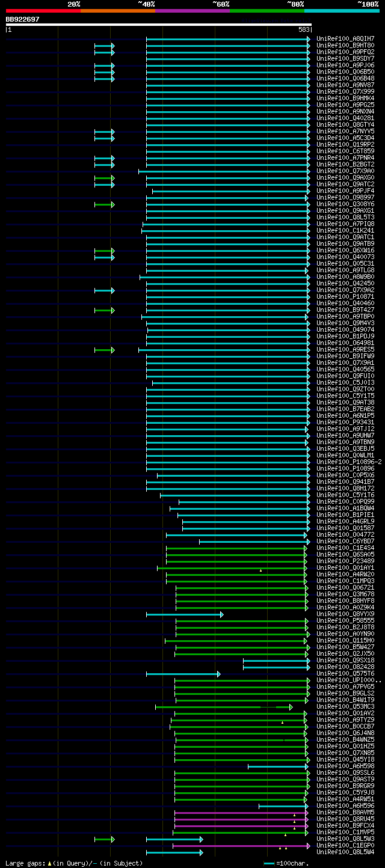This screenshot has width=385, height=868.
Task: Select label UniRef100_Q19RP2
Action: 345,144
